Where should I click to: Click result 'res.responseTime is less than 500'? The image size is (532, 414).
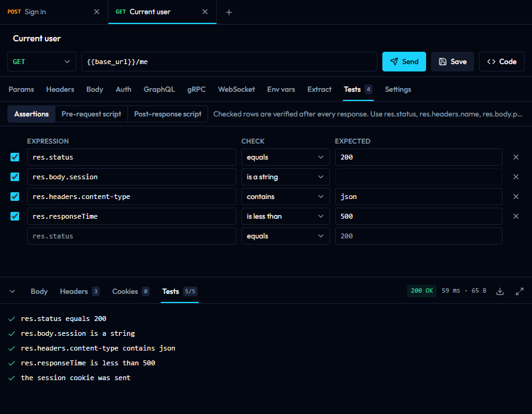[88, 363]
